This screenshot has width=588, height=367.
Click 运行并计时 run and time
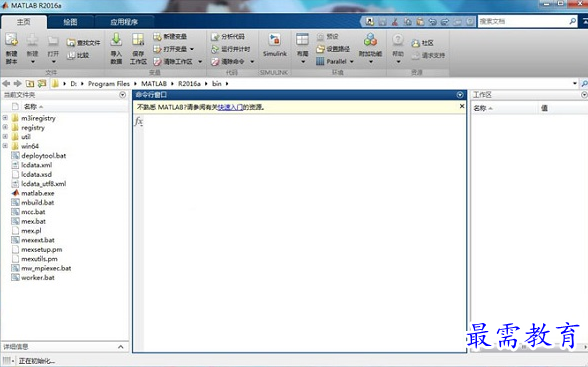point(230,49)
